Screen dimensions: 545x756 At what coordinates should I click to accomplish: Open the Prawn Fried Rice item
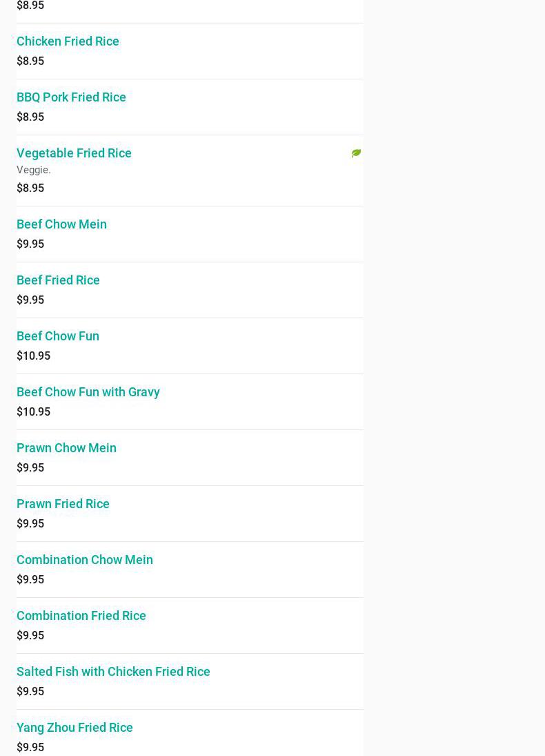(63, 504)
